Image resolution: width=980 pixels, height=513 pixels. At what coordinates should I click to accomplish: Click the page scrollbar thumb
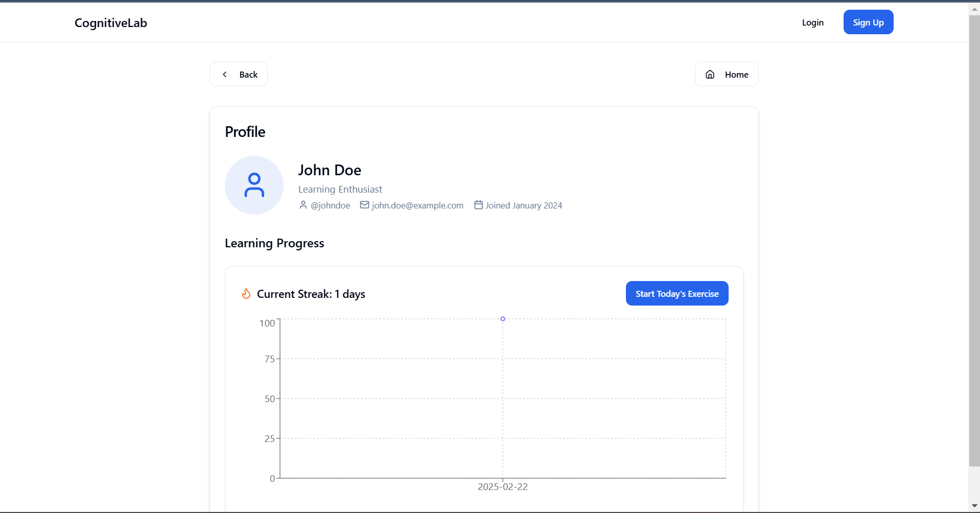pos(974,240)
